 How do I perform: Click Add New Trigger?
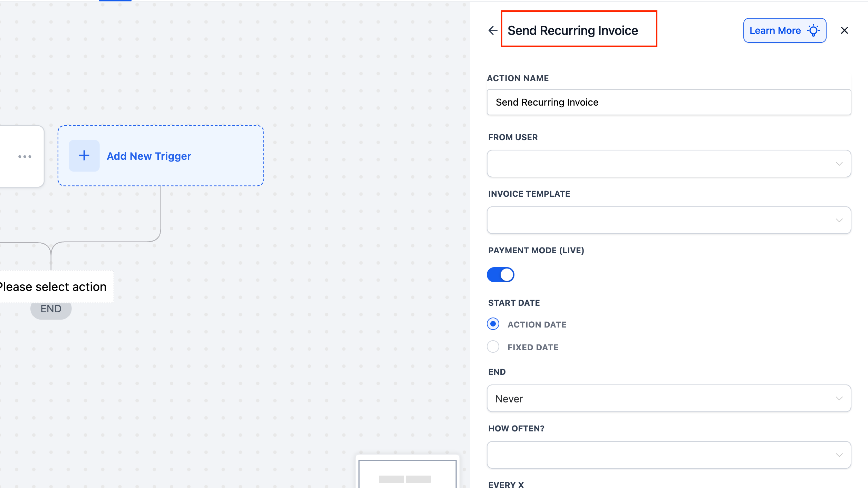[149, 156]
